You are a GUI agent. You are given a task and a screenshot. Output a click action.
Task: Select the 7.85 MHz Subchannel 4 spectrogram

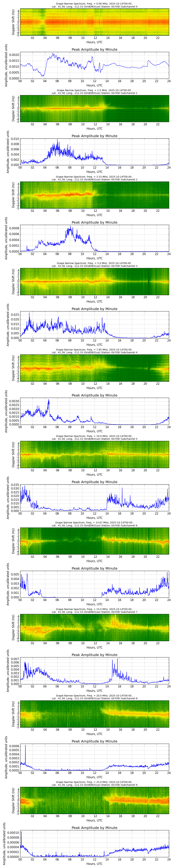(x=94, y=368)
